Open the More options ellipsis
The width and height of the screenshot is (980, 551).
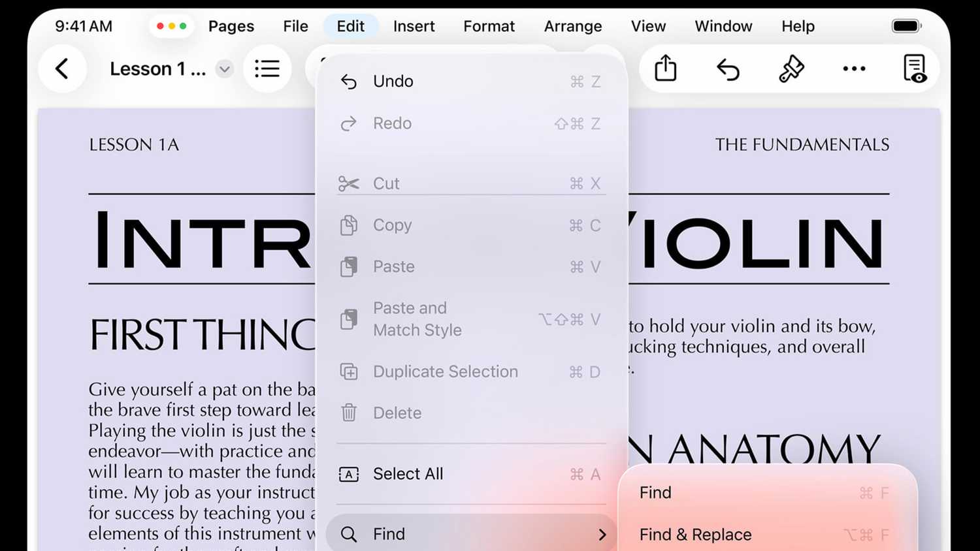[854, 68]
